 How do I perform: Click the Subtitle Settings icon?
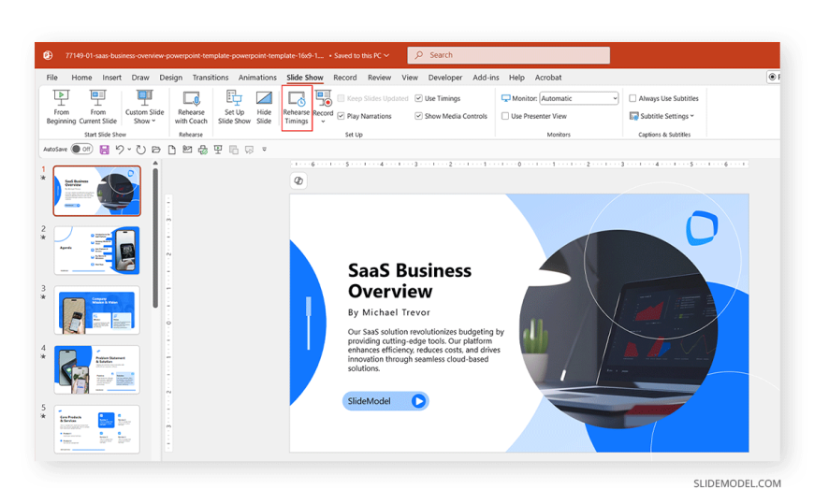[633, 116]
